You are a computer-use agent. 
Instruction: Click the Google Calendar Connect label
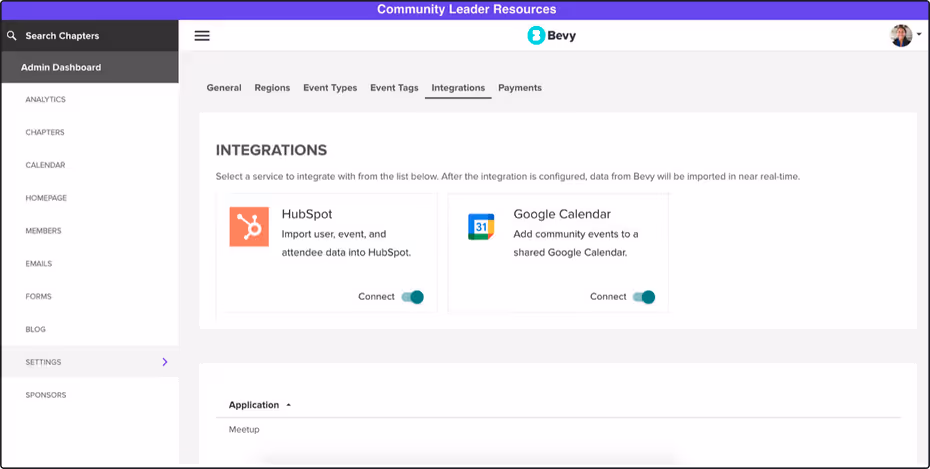click(608, 296)
